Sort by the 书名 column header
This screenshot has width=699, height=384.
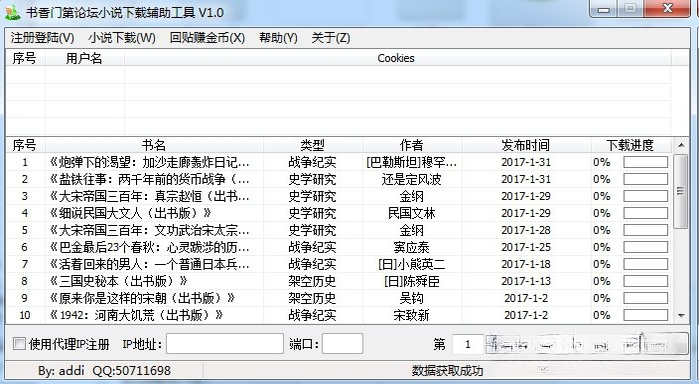(x=154, y=145)
